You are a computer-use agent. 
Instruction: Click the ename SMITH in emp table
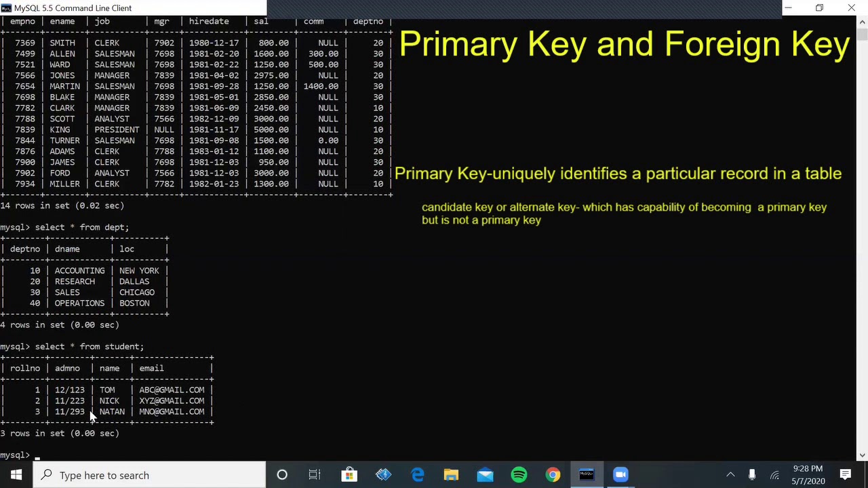coord(62,43)
